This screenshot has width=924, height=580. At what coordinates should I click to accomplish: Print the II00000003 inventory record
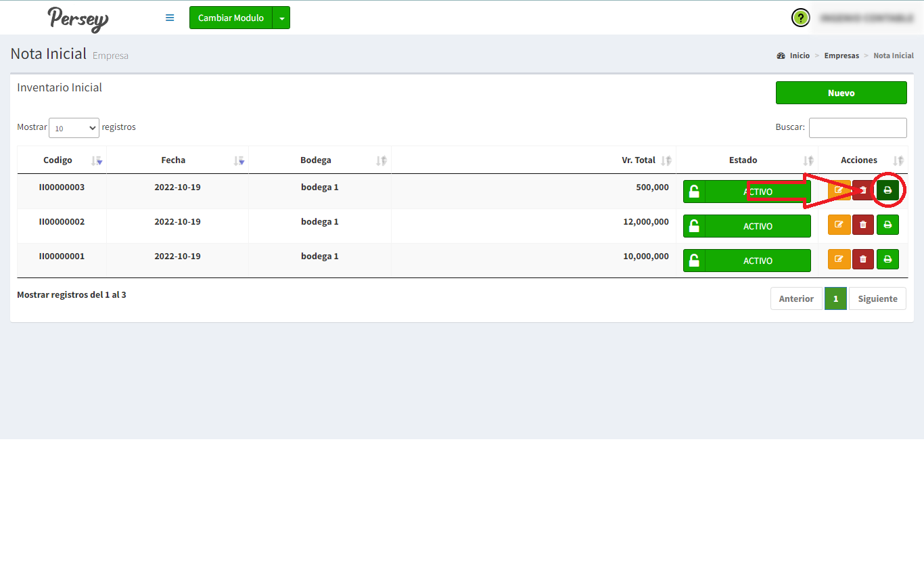[887, 191]
